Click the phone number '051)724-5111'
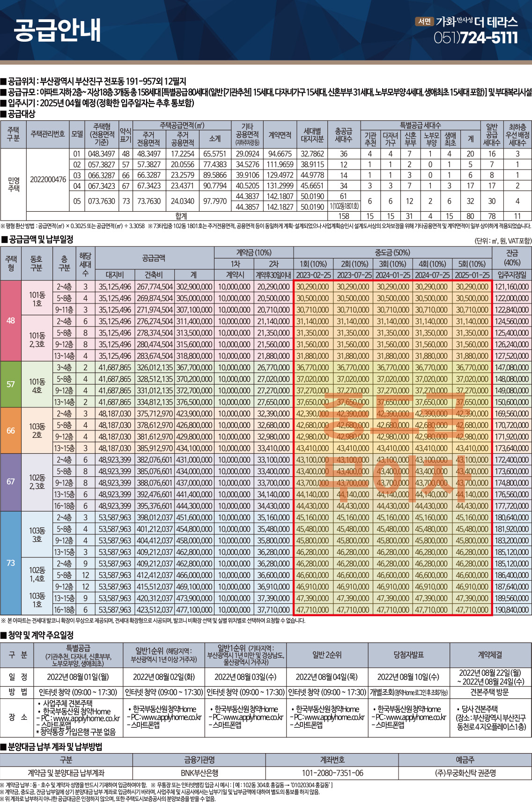 tap(476, 37)
